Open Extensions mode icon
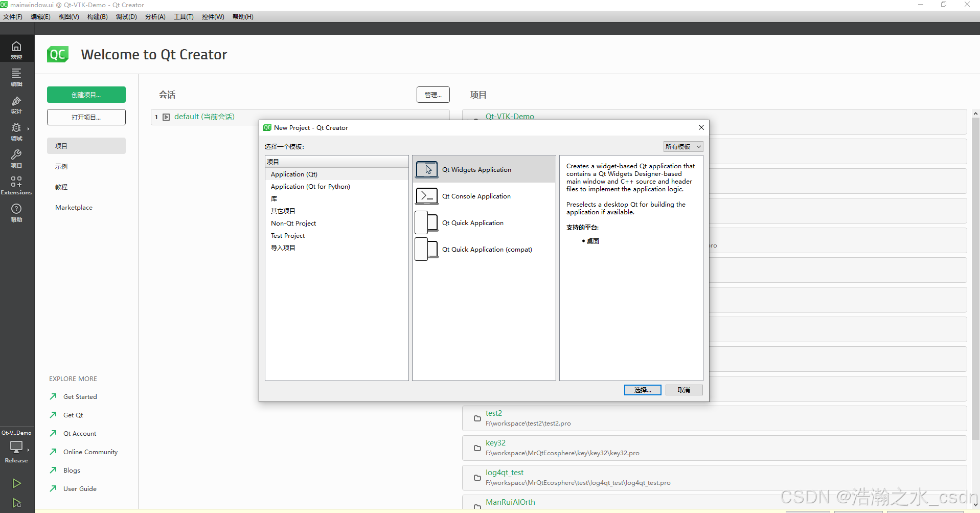 [x=16, y=185]
